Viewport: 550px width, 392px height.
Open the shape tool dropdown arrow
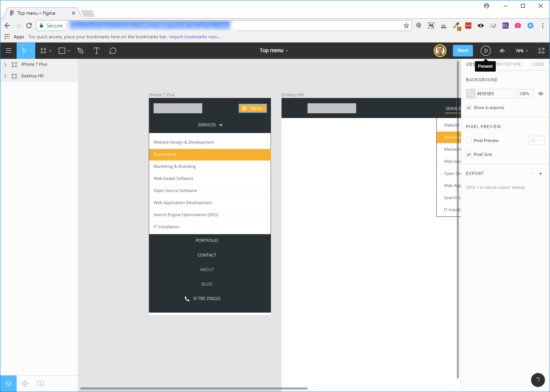tap(69, 51)
